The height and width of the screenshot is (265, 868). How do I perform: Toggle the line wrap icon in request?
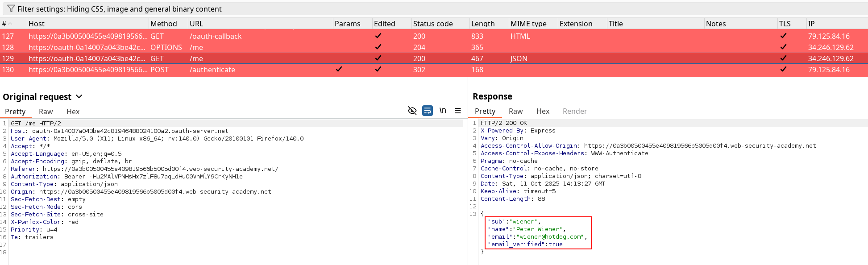point(427,111)
